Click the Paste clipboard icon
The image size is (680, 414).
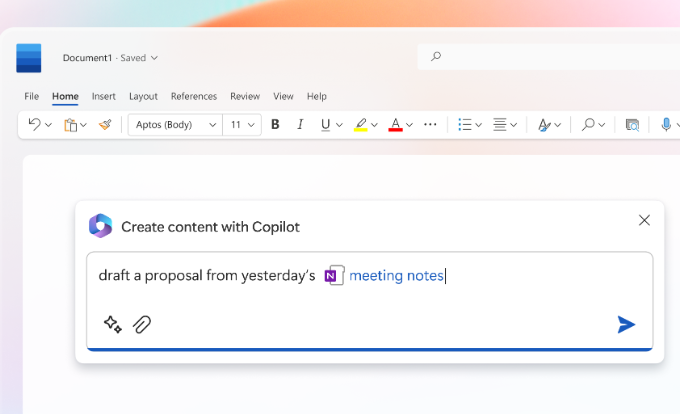pos(70,125)
